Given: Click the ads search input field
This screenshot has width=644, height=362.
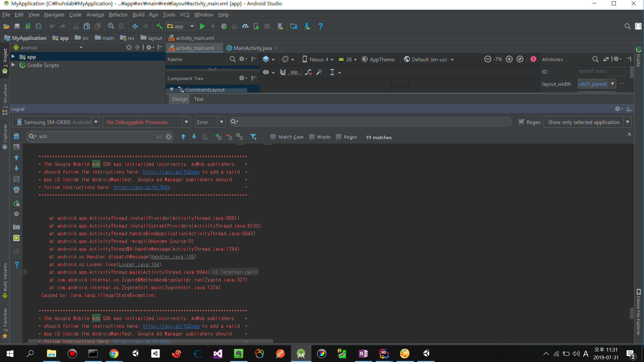Looking at the screenshot, I should click(x=97, y=136).
